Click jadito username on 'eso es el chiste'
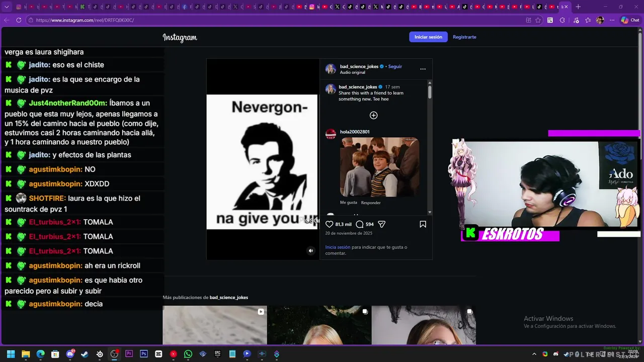This screenshot has height=362, width=644. click(x=39, y=65)
